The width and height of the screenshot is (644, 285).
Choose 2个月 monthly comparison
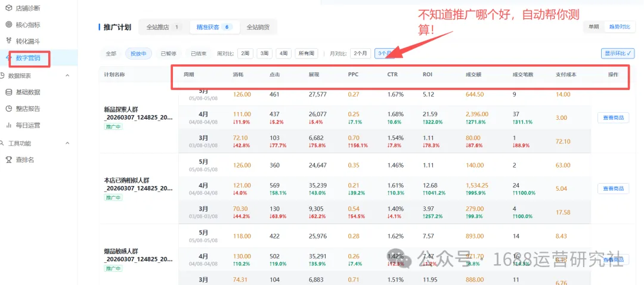point(360,54)
